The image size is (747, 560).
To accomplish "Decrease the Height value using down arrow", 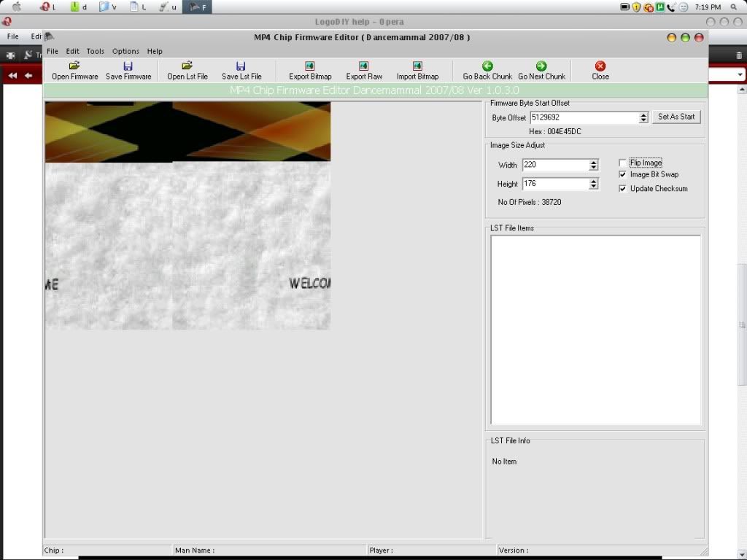I will point(594,187).
